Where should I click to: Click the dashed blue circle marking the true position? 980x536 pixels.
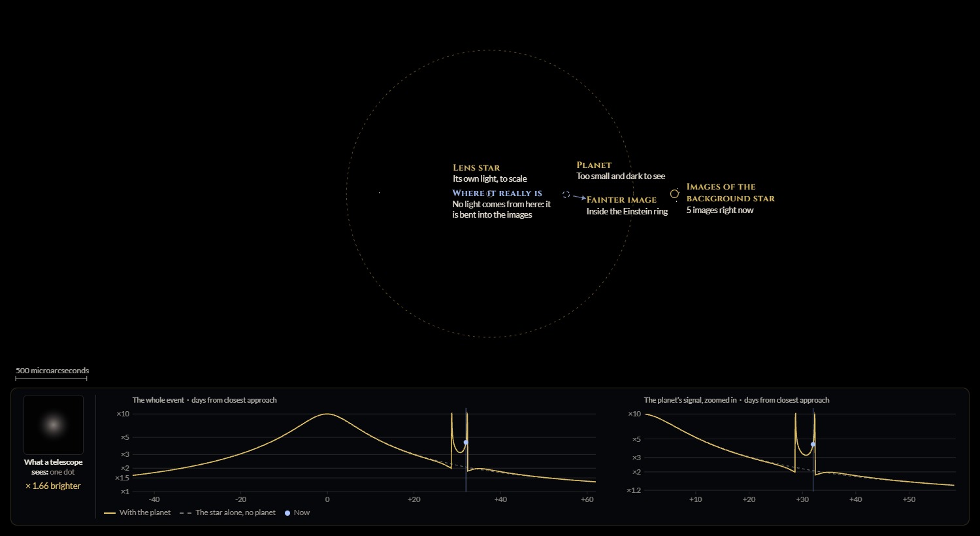566,195
